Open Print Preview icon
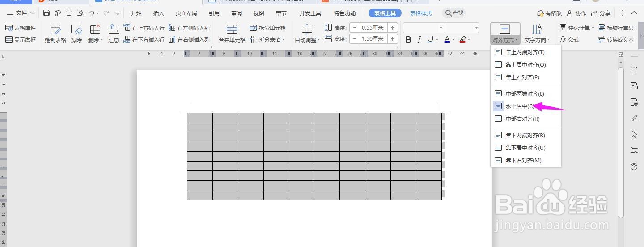The width and height of the screenshot is (644, 247). [80, 13]
